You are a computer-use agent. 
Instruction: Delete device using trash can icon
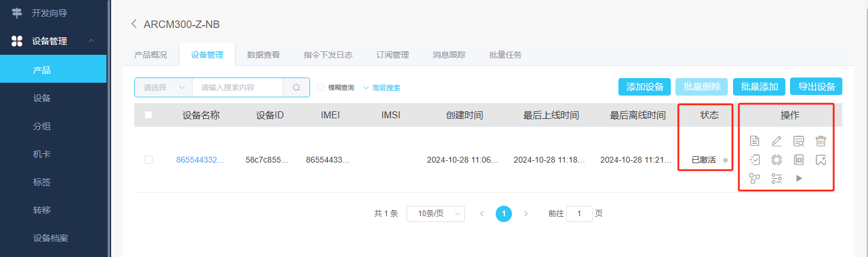click(820, 140)
